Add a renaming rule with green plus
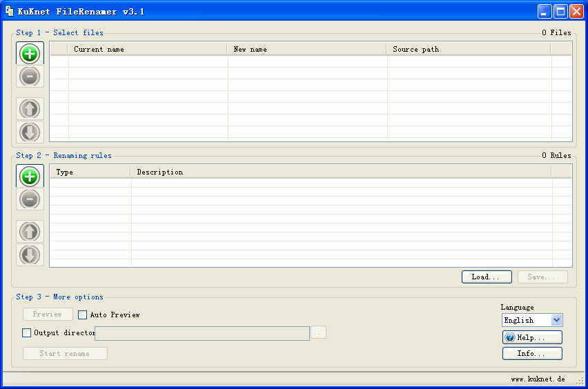588x389 pixels. 30,177
